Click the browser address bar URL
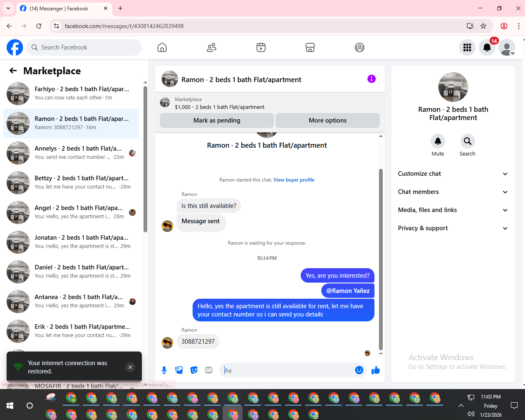 [124, 26]
